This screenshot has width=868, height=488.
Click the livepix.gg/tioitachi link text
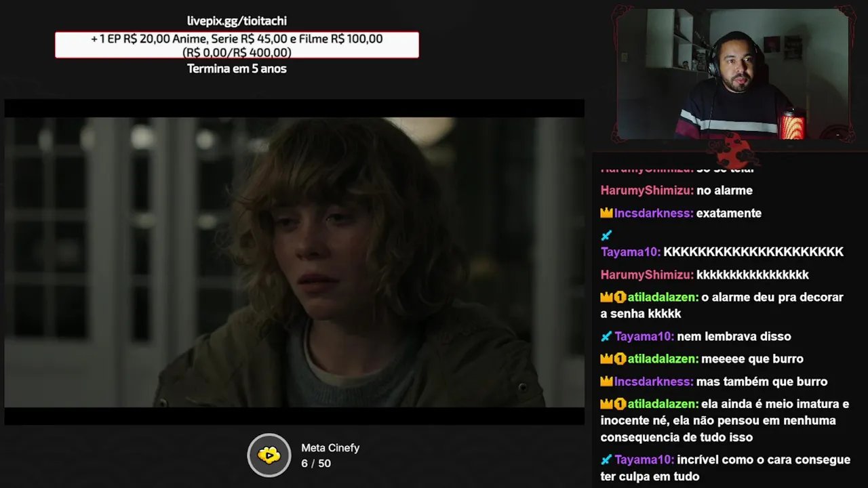point(237,21)
